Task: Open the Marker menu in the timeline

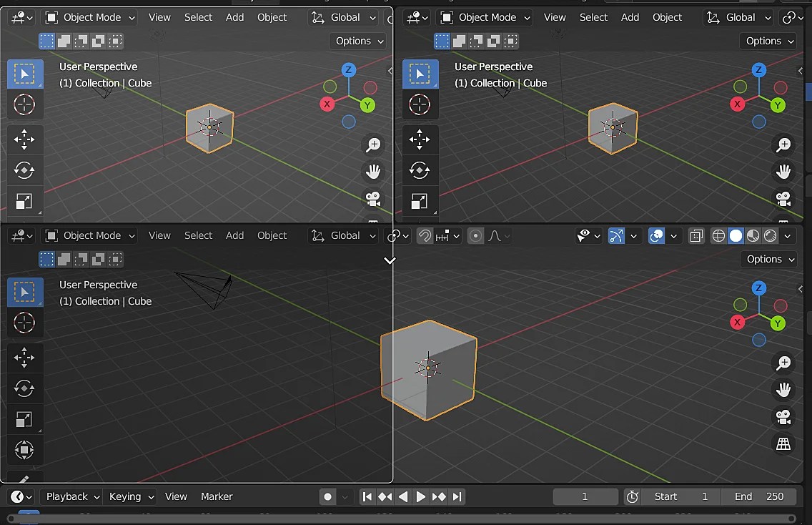Action: coord(216,496)
